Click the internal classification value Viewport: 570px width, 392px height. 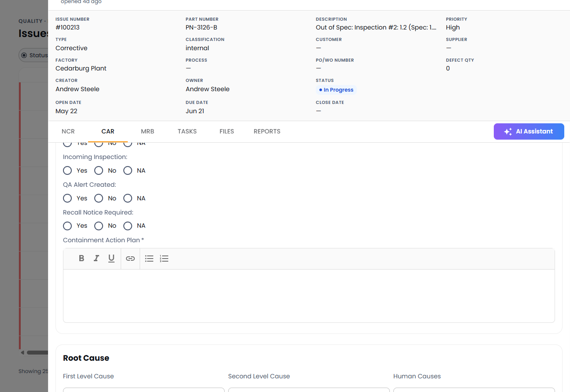click(197, 48)
